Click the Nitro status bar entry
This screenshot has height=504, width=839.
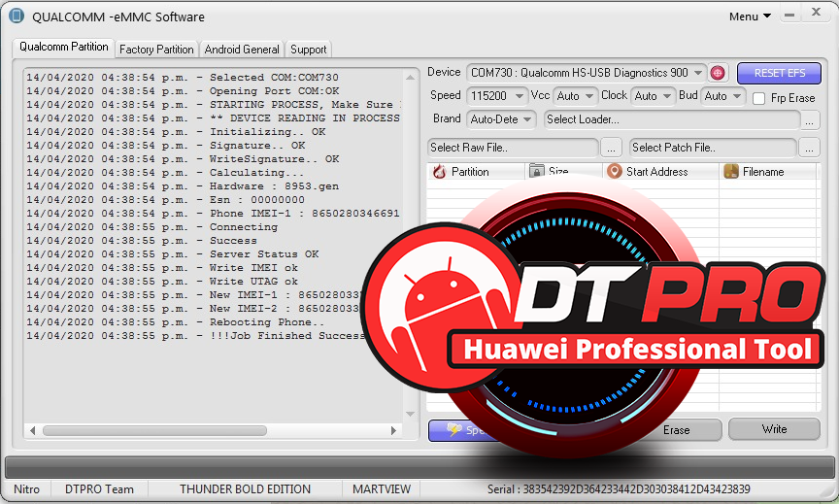tap(27, 489)
